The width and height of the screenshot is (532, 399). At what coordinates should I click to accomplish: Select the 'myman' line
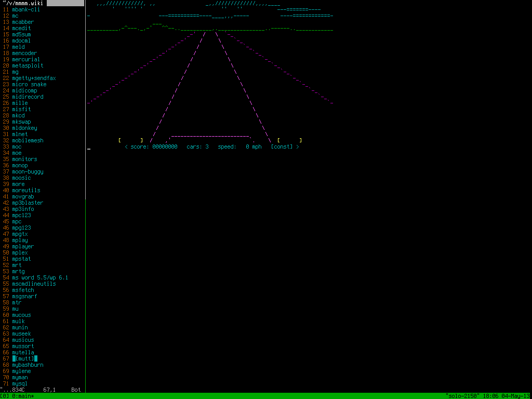(x=20, y=377)
